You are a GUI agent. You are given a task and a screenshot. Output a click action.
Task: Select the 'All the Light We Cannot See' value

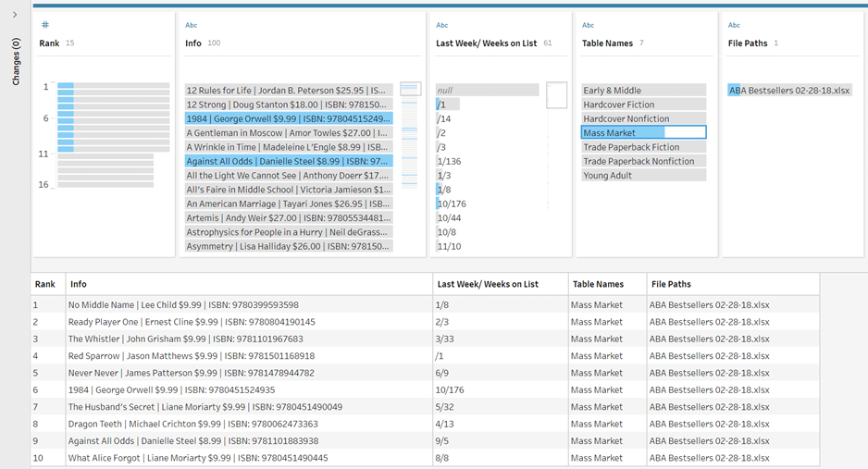(289, 176)
